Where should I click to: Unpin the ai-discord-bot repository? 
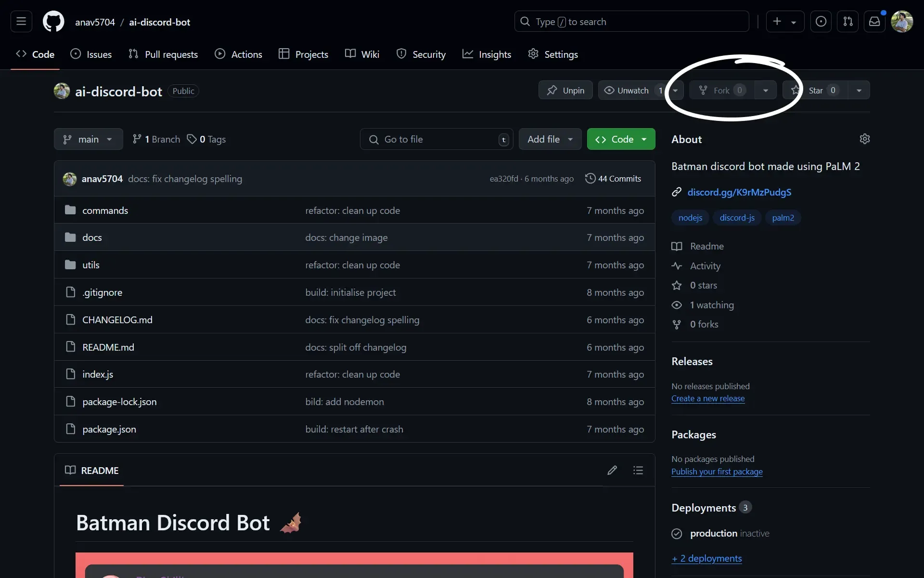(565, 91)
